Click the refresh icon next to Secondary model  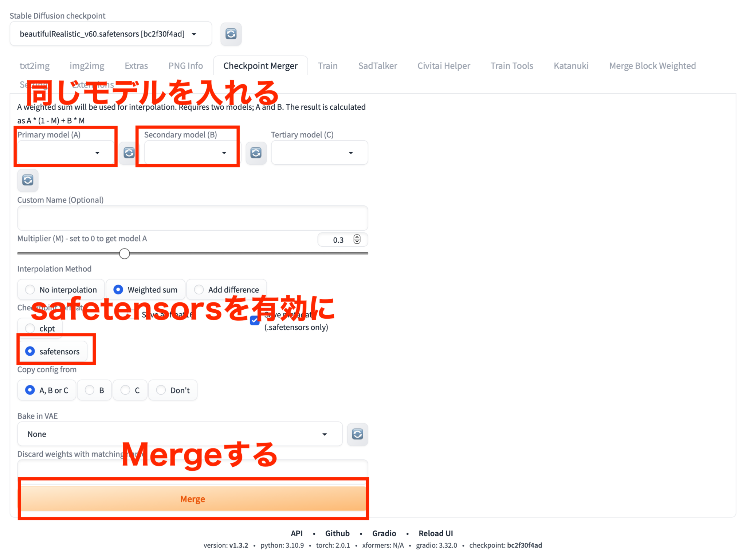coord(256,153)
